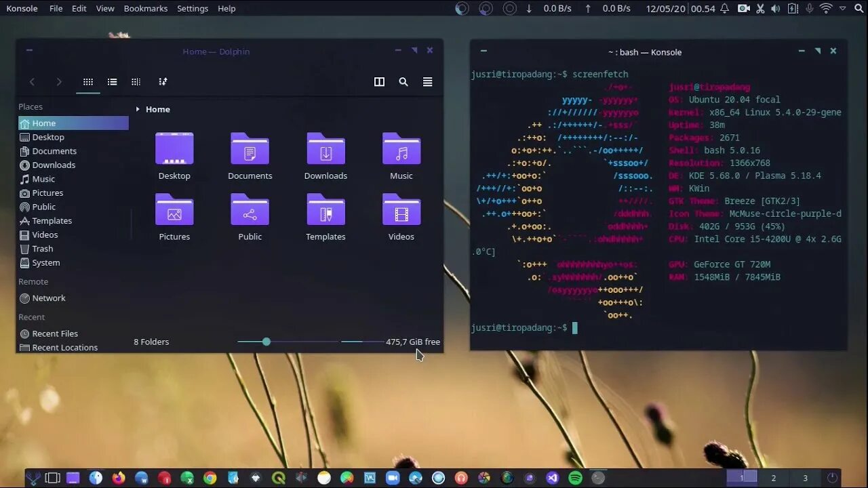The image size is (868, 488).
Task: Open the Downloads folder icon
Action: click(x=326, y=148)
